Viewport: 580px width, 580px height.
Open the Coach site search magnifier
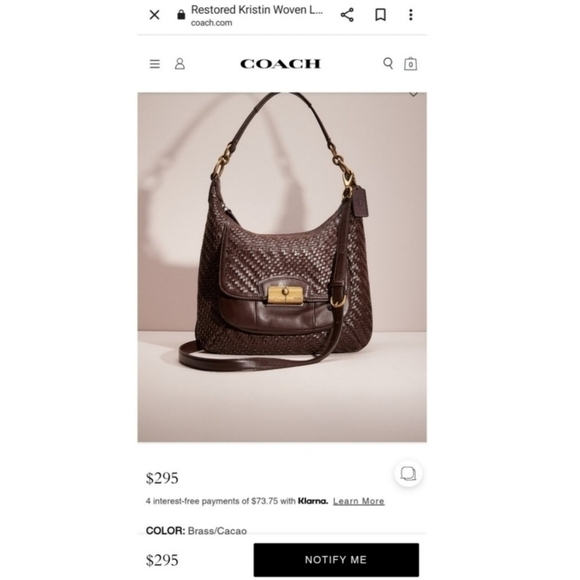click(x=388, y=63)
